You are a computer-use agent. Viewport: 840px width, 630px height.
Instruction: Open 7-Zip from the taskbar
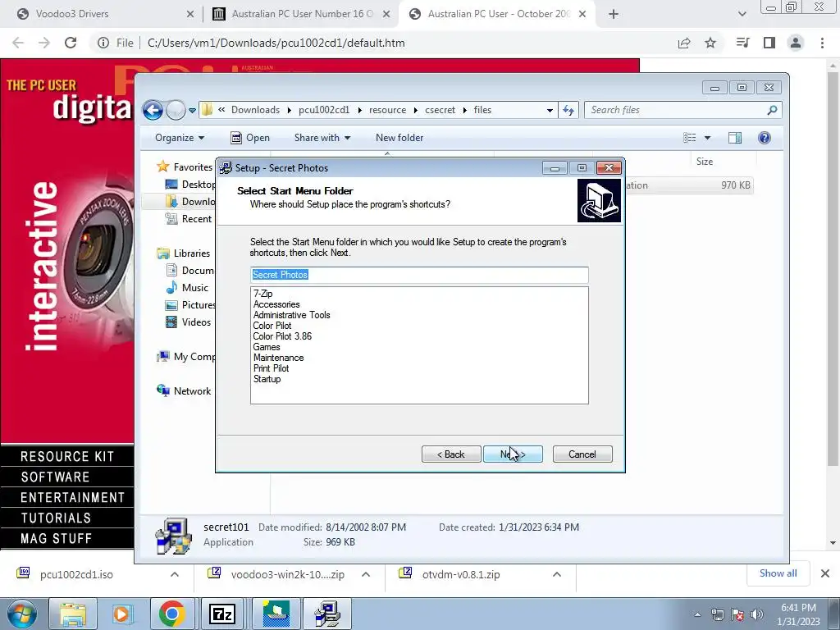coord(221,614)
